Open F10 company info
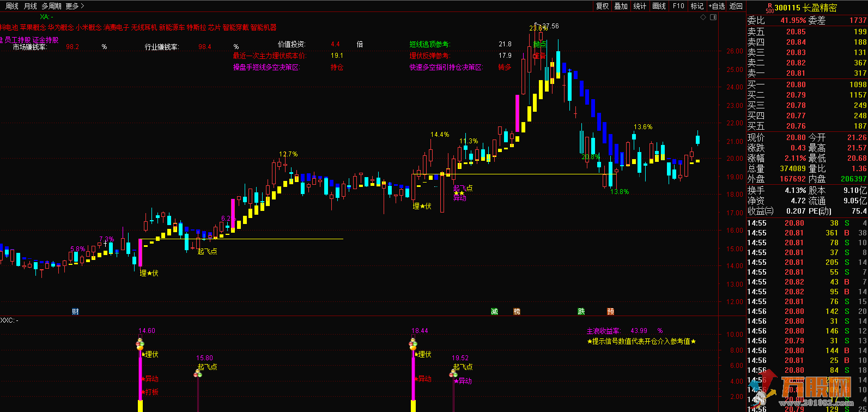868x412 pixels. point(678,6)
